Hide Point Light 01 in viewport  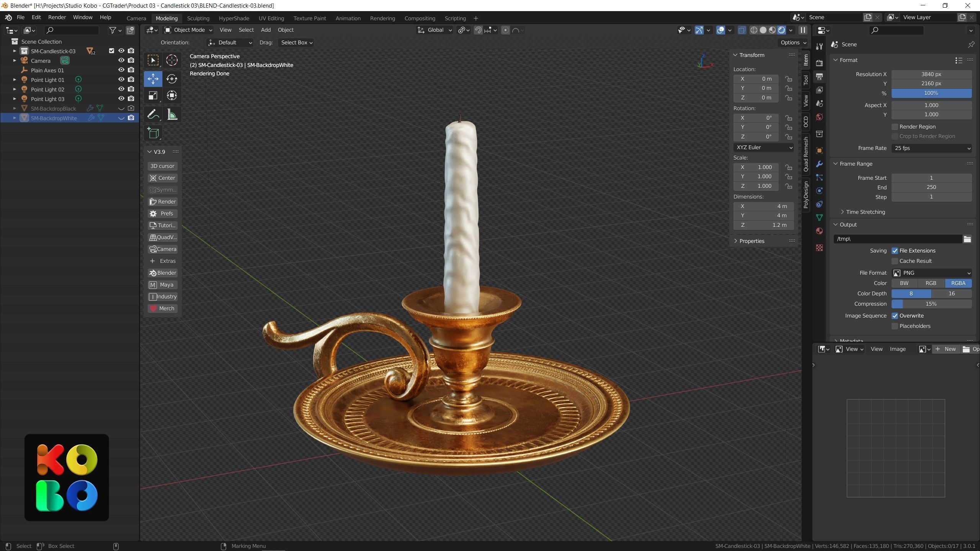pos(121,80)
